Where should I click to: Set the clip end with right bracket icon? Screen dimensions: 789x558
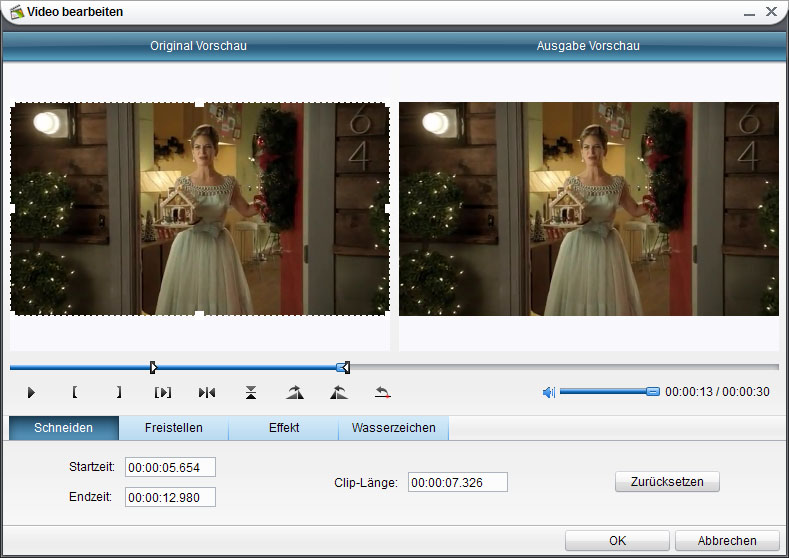click(x=119, y=392)
